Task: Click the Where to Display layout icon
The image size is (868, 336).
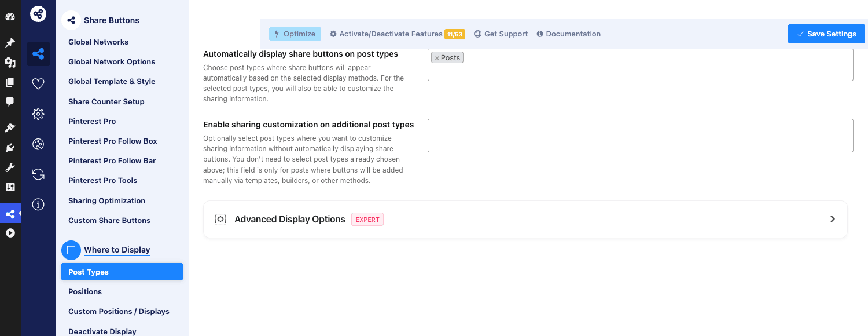Action: pyautogui.click(x=71, y=250)
